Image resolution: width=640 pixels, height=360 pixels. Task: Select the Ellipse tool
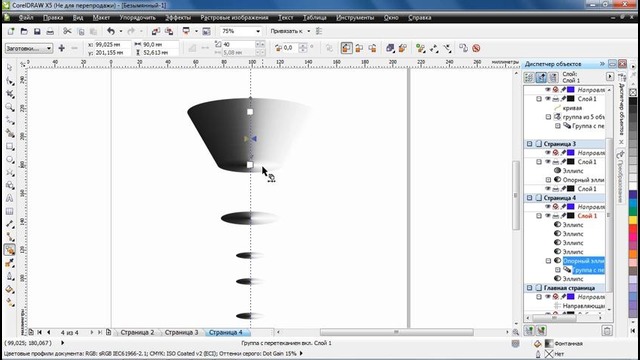point(10,160)
